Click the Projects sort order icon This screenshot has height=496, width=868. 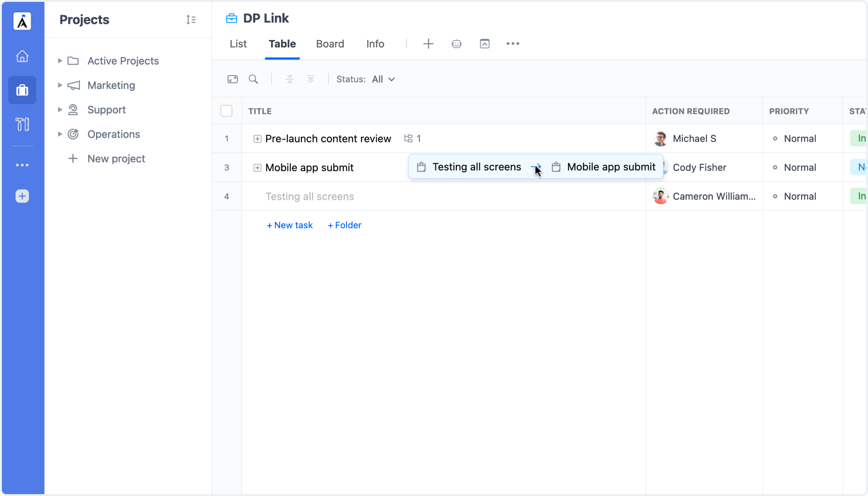191,20
